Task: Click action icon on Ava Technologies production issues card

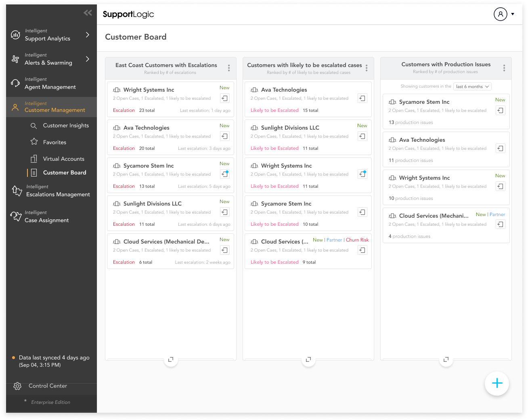Action: point(501,148)
